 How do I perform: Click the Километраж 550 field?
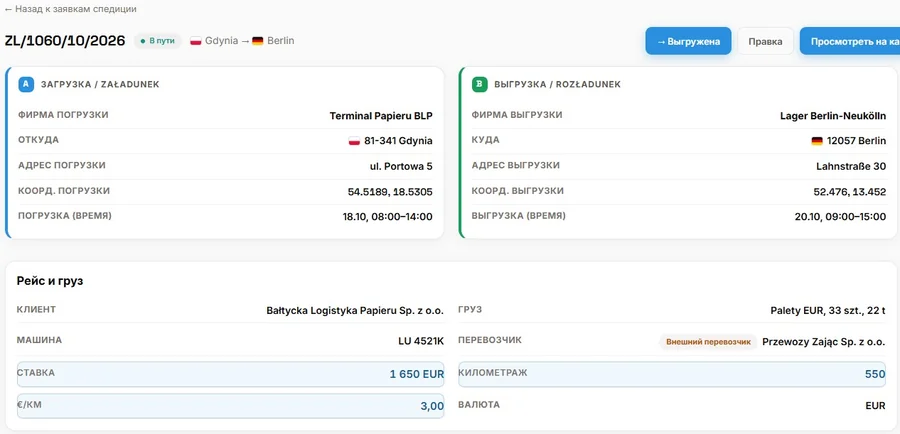[672, 374]
